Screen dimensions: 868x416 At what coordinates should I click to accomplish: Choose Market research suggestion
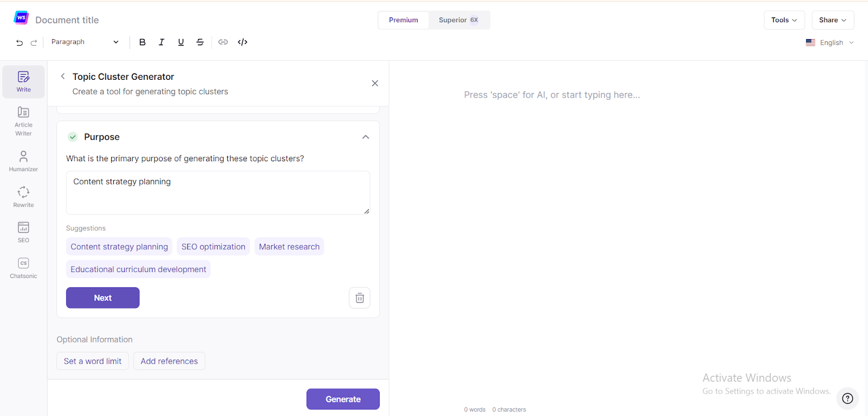[x=289, y=247]
